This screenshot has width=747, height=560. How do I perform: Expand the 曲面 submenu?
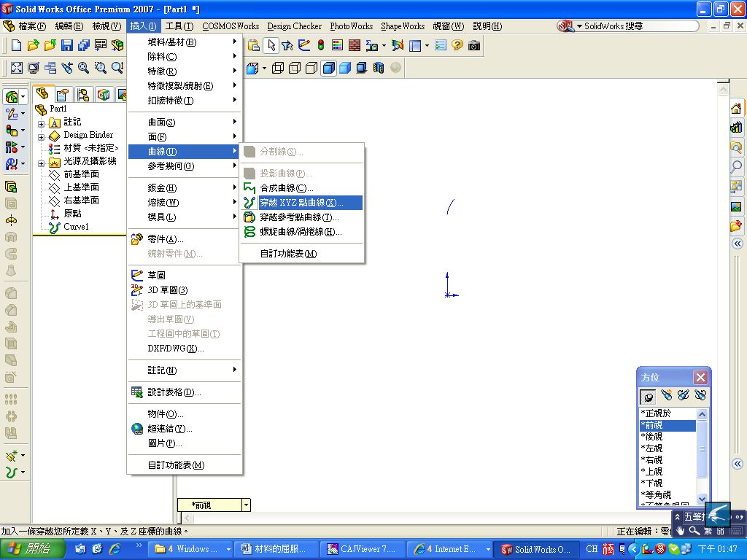pyautogui.click(x=185, y=122)
